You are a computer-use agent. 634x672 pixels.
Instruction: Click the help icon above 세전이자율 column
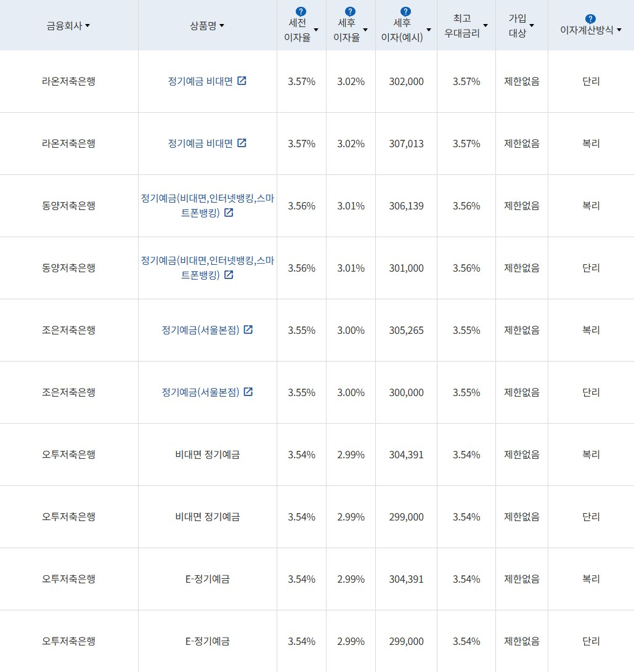[301, 10]
